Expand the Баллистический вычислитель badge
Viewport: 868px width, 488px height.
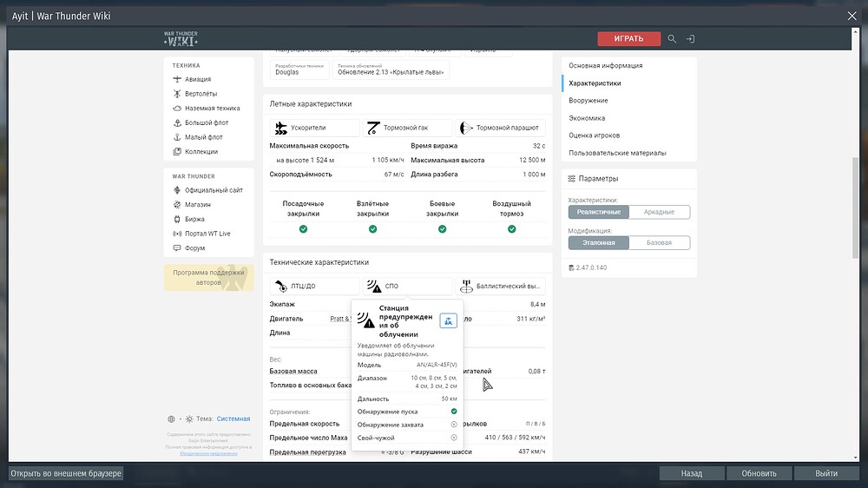point(501,286)
